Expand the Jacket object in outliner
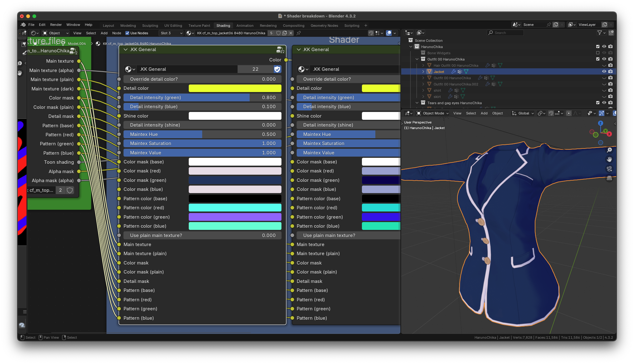The height and width of the screenshot is (364, 634). click(x=423, y=71)
